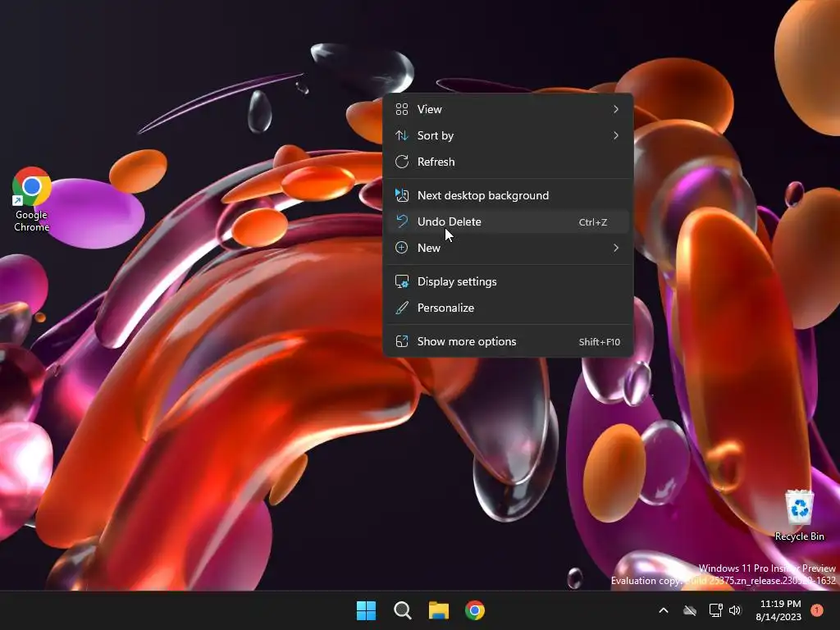
Task: Expand the chevron arrow next to View
Action: click(x=616, y=109)
